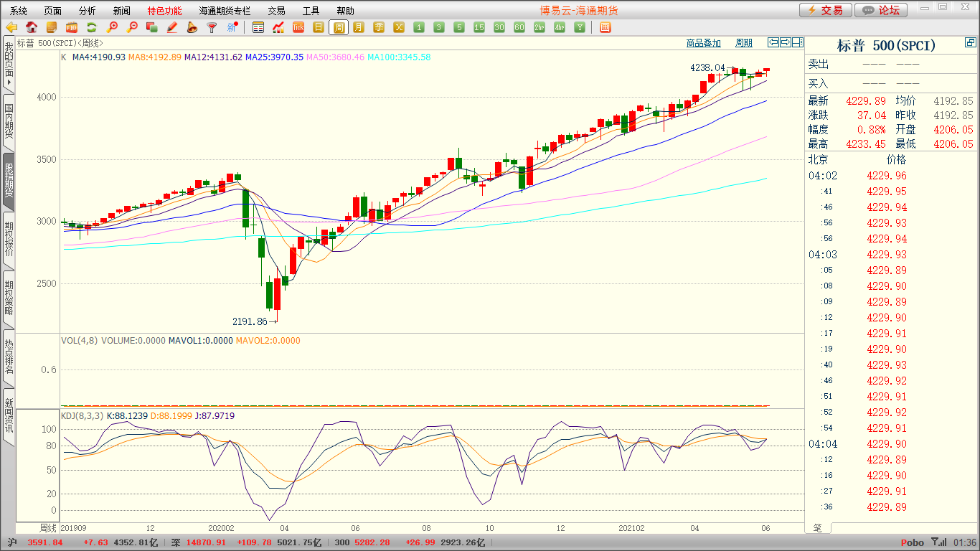Click the MA4:4190.93 indicator label
This screenshot has height=551, width=980.
tap(98, 57)
